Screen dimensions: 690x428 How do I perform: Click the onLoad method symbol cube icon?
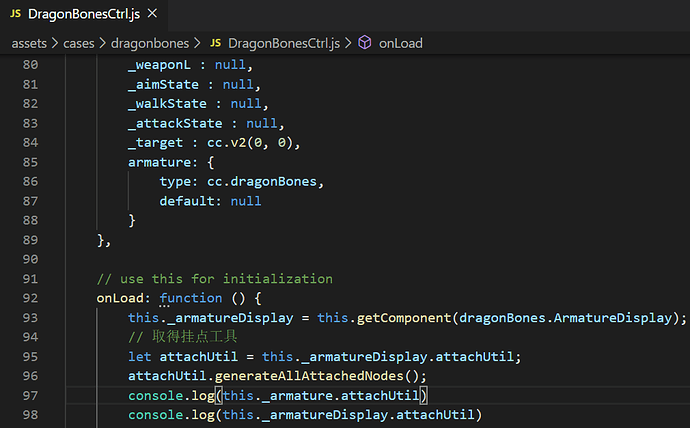365,43
